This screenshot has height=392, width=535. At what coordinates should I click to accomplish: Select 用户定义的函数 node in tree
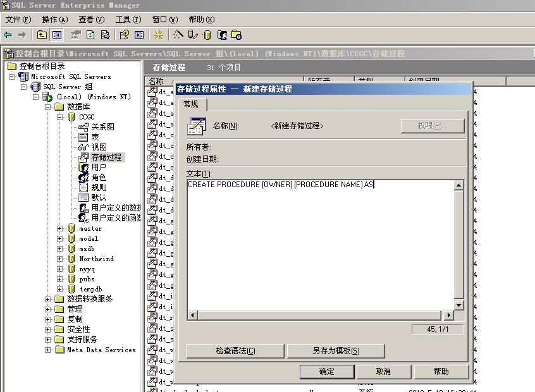[x=116, y=217]
